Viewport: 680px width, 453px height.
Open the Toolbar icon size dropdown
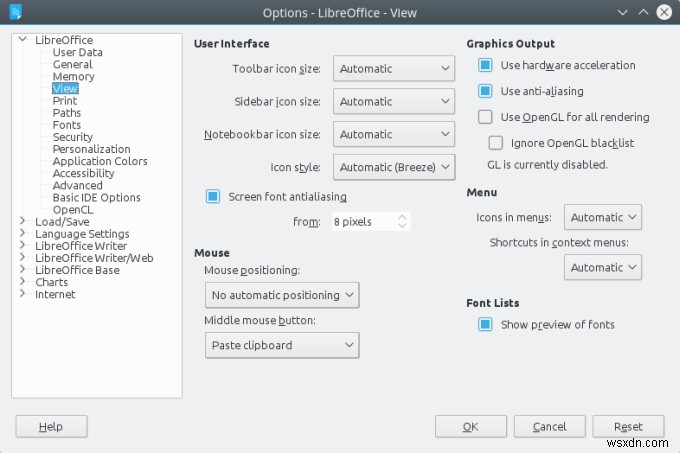pyautogui.click(x=394, y=69)
